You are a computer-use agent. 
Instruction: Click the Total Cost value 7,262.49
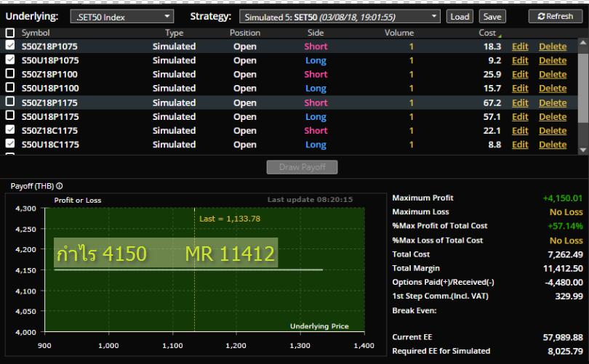pyautogui.click(x=565, y=254)
